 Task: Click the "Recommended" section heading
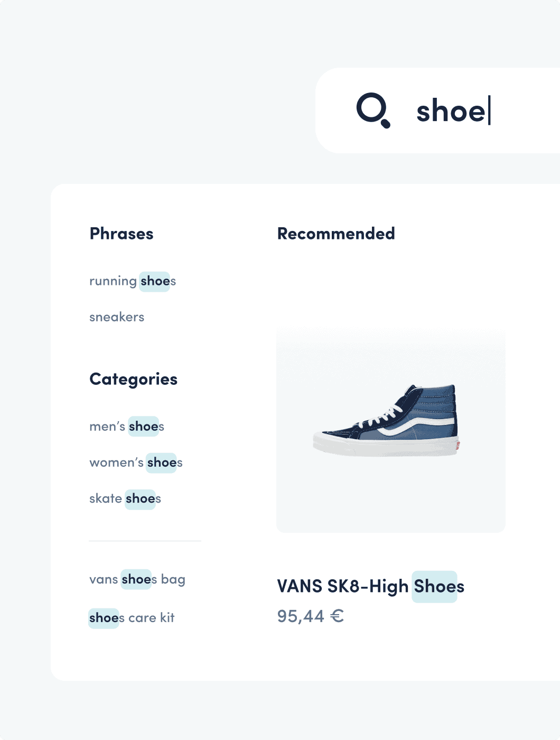coord(336,234)
